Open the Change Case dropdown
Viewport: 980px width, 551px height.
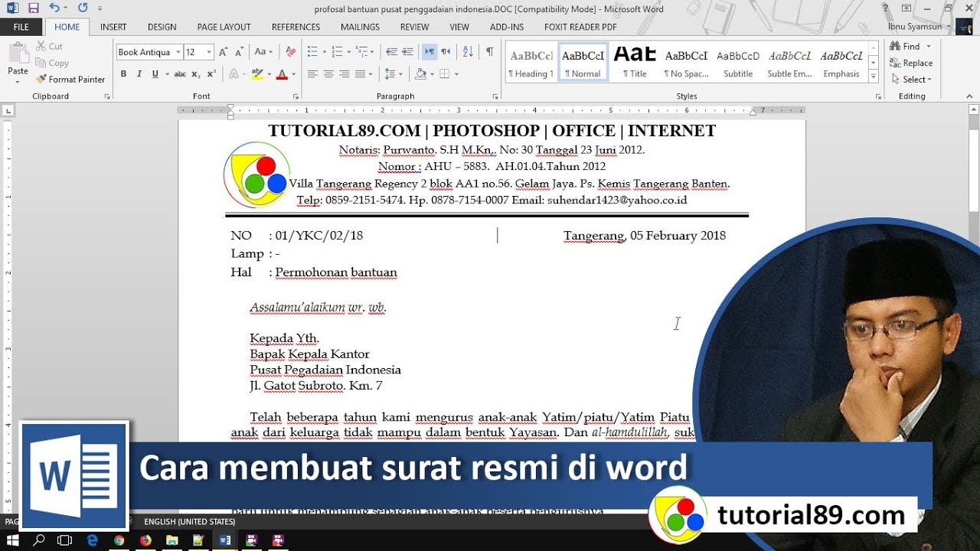[263, 52]
